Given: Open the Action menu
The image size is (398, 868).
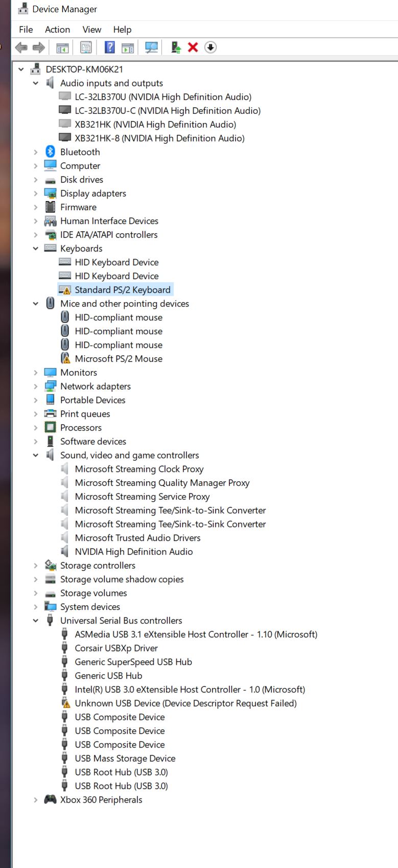Looking at the screenshot, I should point(57,30).
